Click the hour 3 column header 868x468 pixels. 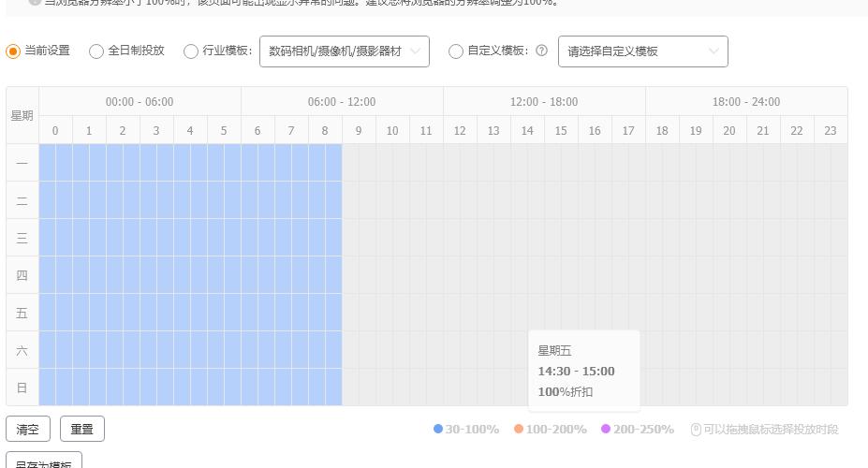[156, 130]
